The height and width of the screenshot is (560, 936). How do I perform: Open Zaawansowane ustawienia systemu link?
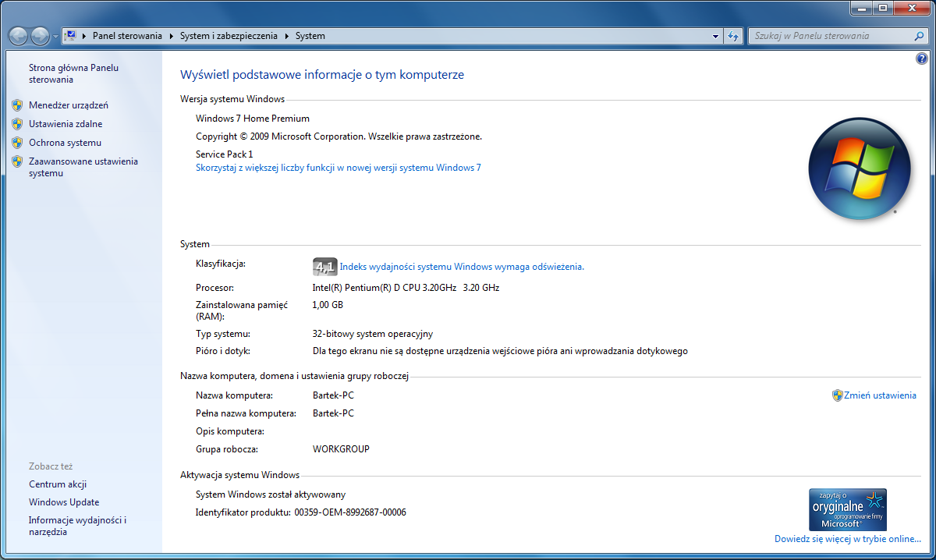pyautogui.click(x=83, y=167)
